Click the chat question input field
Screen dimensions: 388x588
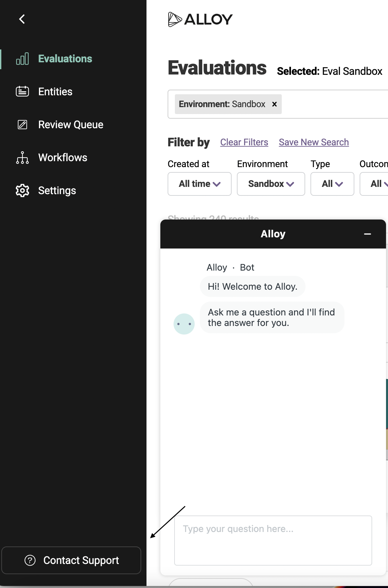point(273,541)
